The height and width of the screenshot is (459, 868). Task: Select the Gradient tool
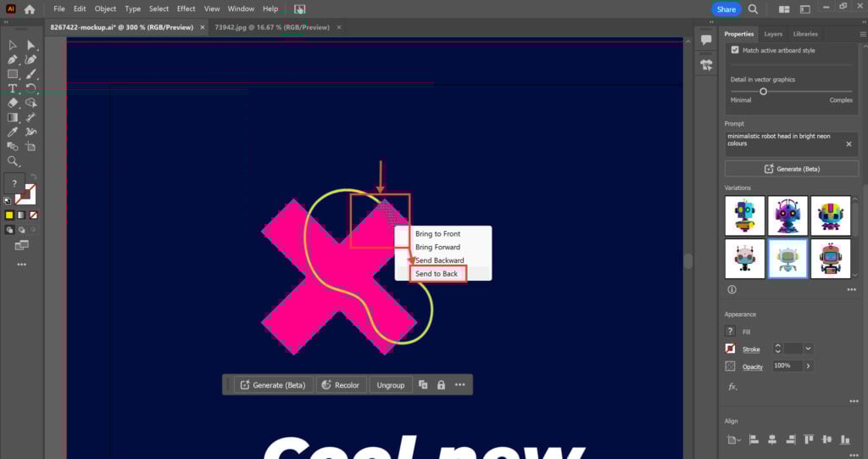point(12,118)
